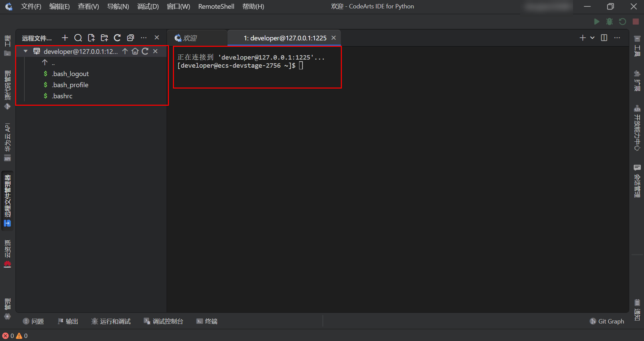Open the 调试控制台 bottom panel
The width and height of the screenshot is (644, 341).
pos(163,321)
